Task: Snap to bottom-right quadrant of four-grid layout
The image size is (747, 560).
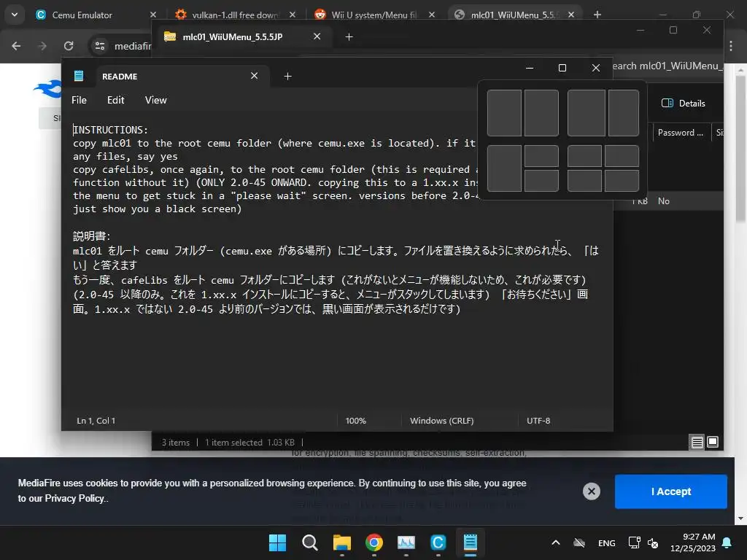Action: 622,181
